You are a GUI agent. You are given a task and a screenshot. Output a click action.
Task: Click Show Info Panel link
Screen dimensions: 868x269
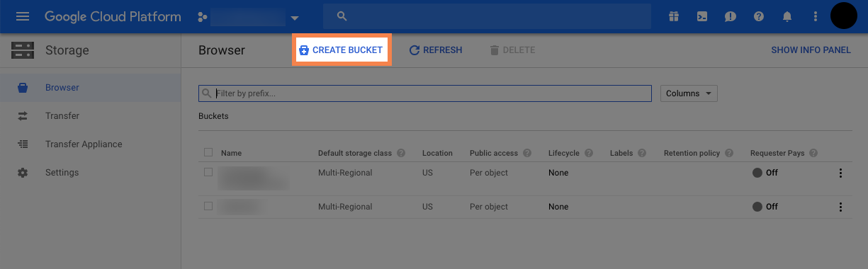coord(811,50)
